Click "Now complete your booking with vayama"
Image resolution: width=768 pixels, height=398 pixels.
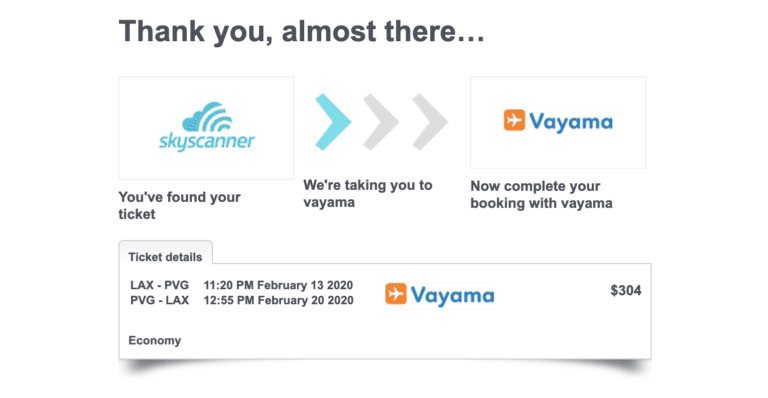click(x=541, y=194)
